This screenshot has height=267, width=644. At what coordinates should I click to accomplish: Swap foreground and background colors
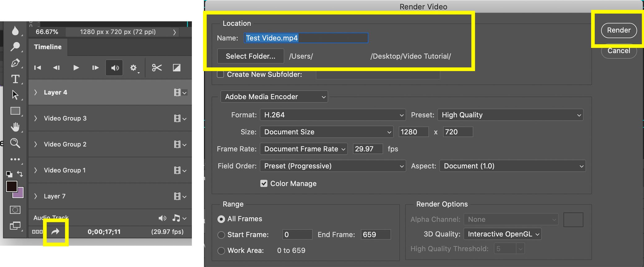tap(20, 174)
